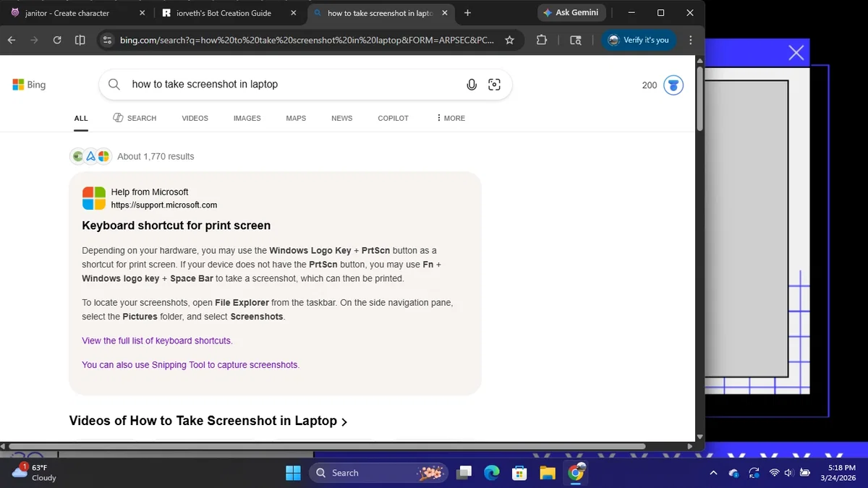Select the NEWS tab
The width and height of the screenshot is (868, 488).
342,119
